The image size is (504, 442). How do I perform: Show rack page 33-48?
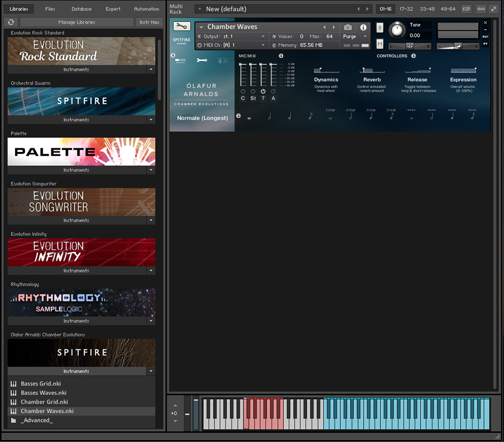tap(427, 9)
